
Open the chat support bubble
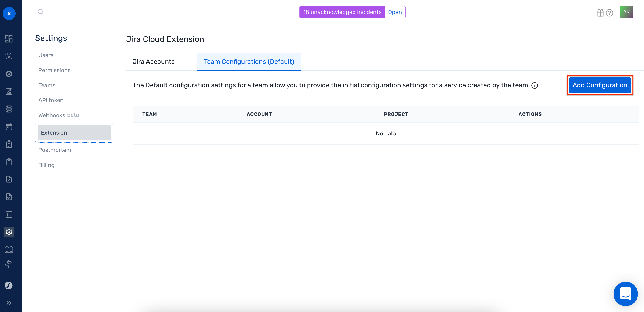pyautogui.click(x=625, y=294)
